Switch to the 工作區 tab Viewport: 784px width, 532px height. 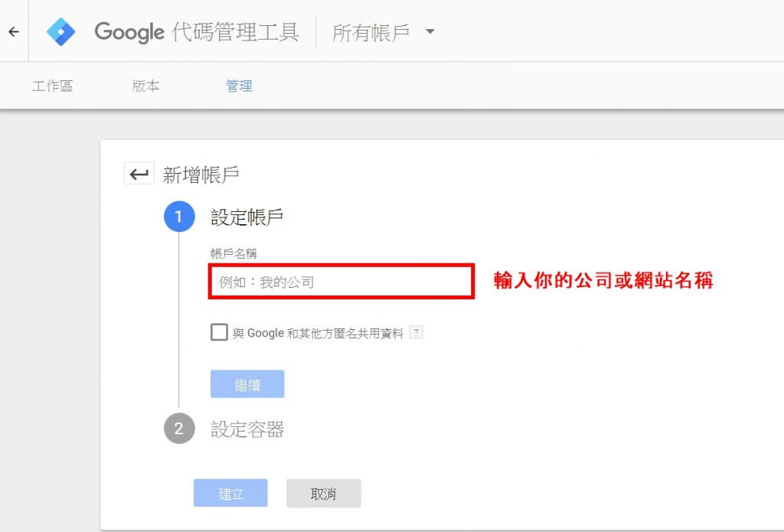click(53, 86)
